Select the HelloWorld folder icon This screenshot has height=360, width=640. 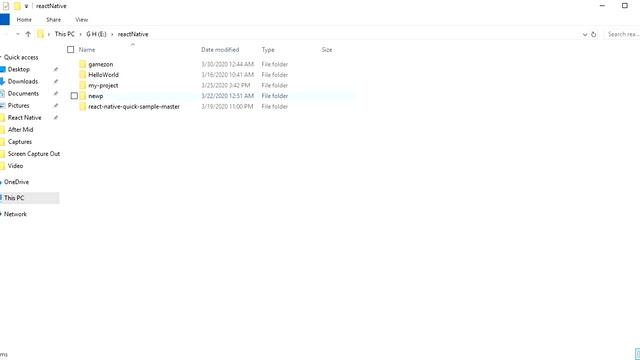(83, 75)
